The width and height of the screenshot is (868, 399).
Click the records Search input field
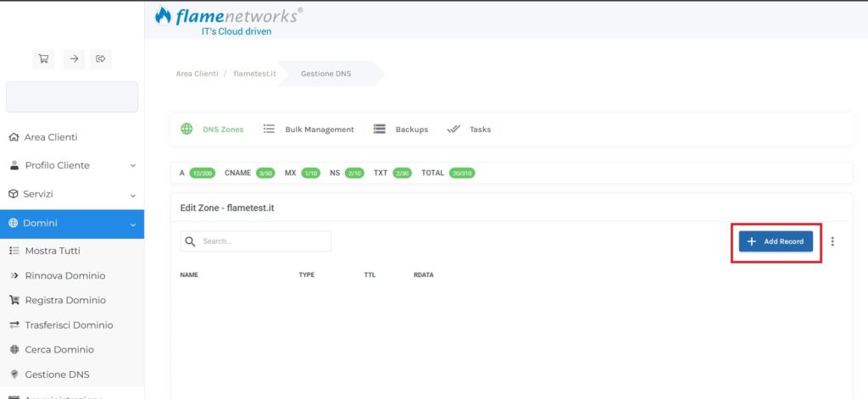pyautogui.click(x=256, y=241)
